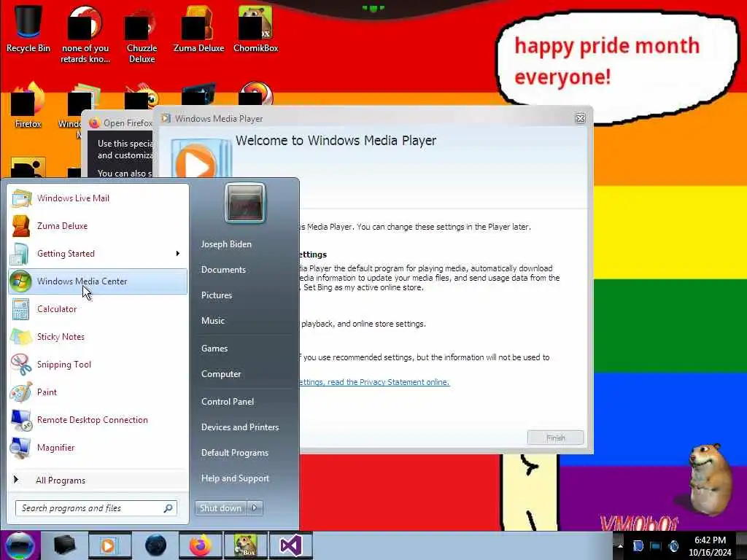The height and width of the screenshot is (560, 747).
Task: Open Pictures from the Start menu
Action: [x=217, y=295]
